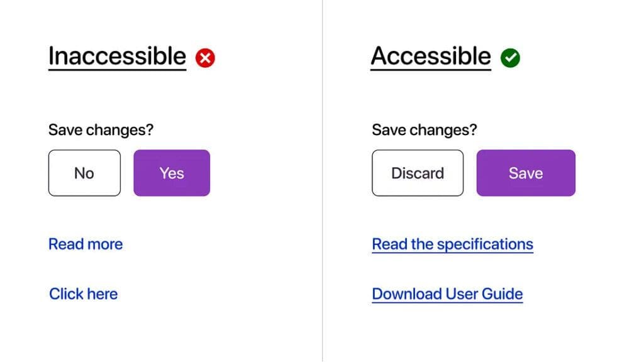
Task: Click the underline beneath the Inaccessible heading
Action: tap(117, 69)
